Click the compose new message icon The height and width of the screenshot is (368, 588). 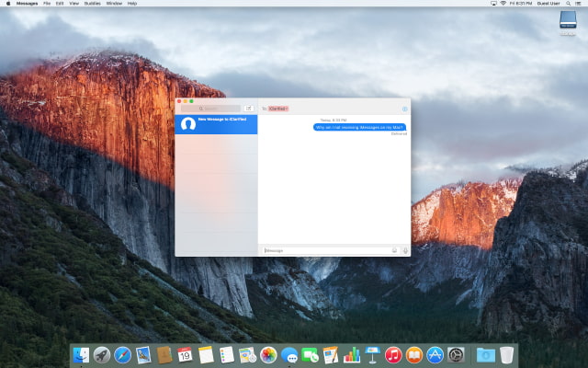pyautogui.click(x=249, y=109)
